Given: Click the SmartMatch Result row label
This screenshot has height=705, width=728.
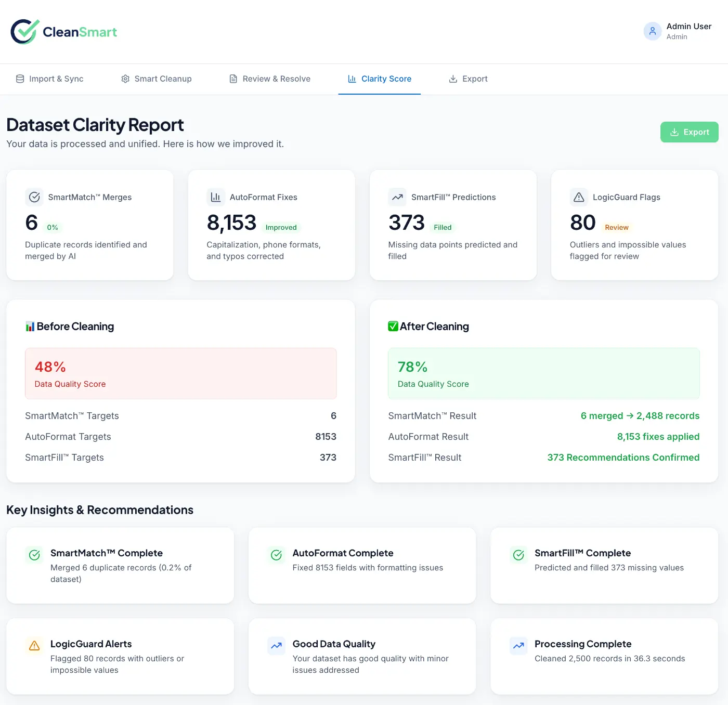Looking at the screenshot, I should 432,416.
